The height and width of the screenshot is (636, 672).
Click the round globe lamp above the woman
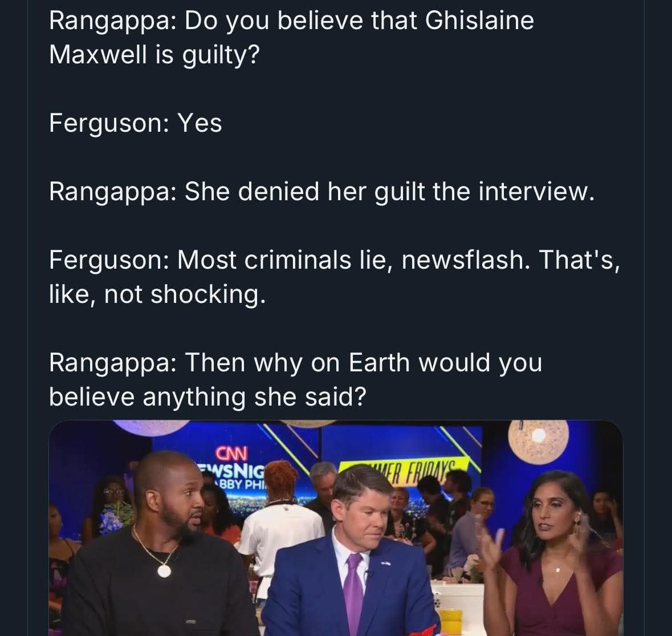(538, 440)
